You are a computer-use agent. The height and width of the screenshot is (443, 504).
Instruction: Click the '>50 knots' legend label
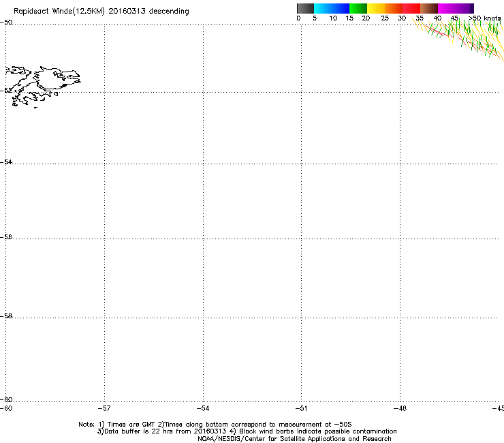pos(484,18)
